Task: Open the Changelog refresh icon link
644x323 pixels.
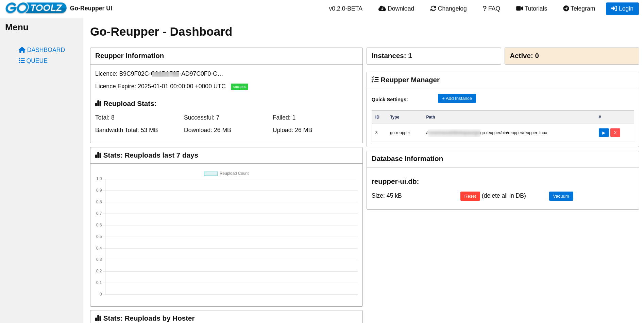Action: [433, 8]
